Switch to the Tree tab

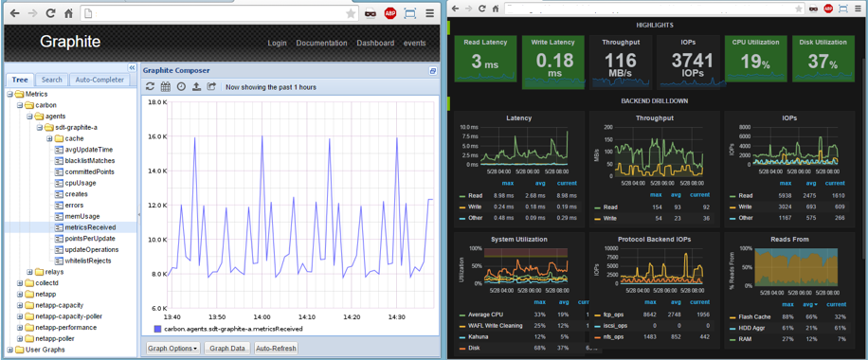click(20, 80)
